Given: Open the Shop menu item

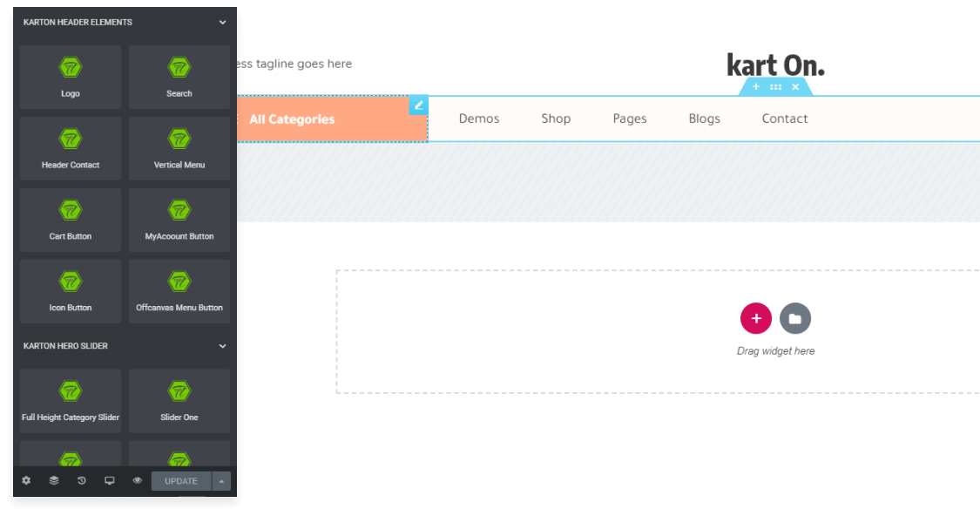Looking at the screenshot, I should tap(556, 119).
